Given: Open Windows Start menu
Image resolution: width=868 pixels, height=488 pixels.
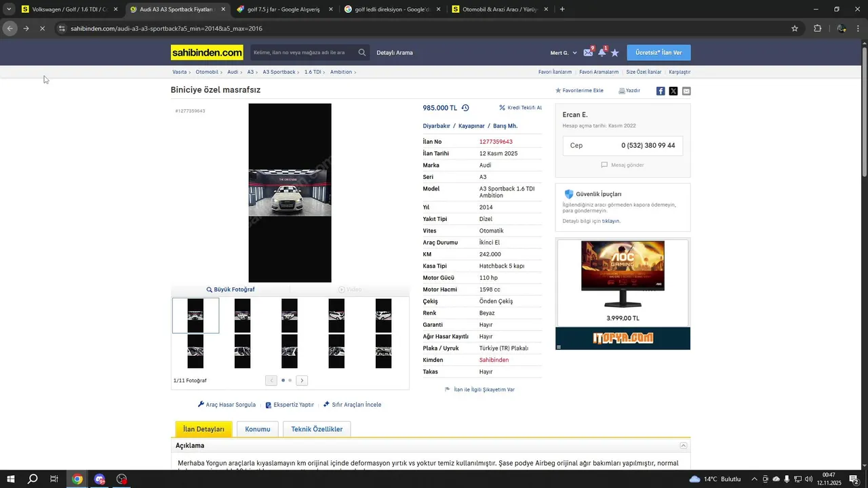Looking at the screenshot, I should click(x=11, y=479).
